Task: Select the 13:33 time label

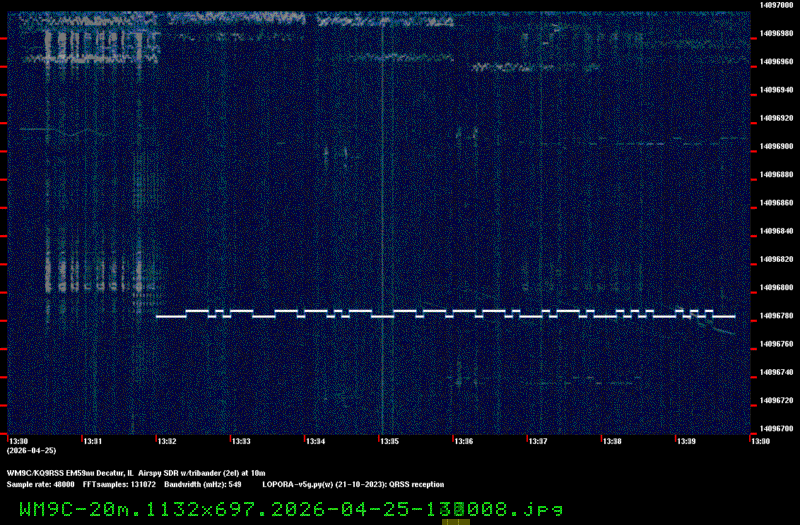Action: click(241, 441)
